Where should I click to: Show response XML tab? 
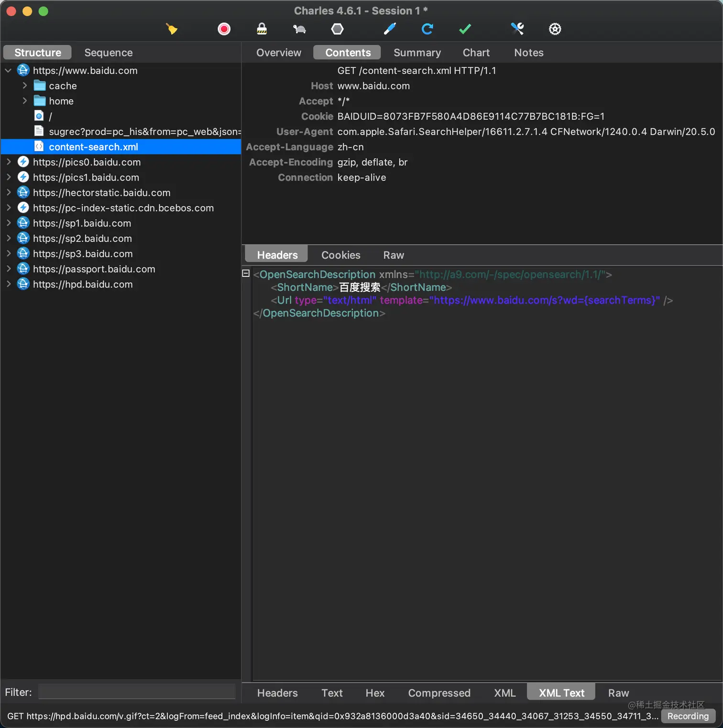click(505, 693)
